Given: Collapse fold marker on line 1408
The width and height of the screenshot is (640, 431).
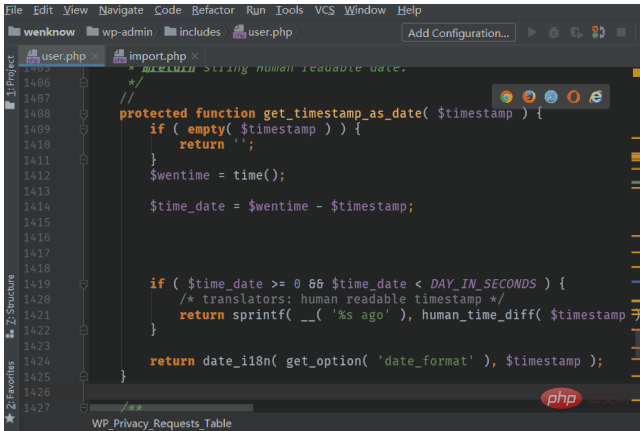Looking at the screenshot, I should tap(84, 114).
